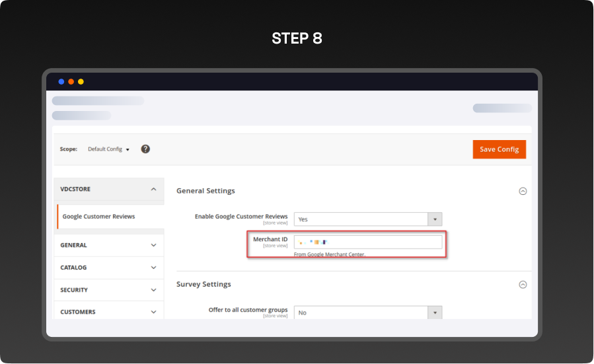Image resolution: width=594 pixels, height=364 pixels.
Task: Click the Survey Settings section heading
Action: pyautogui.click(x=204, y=284)
